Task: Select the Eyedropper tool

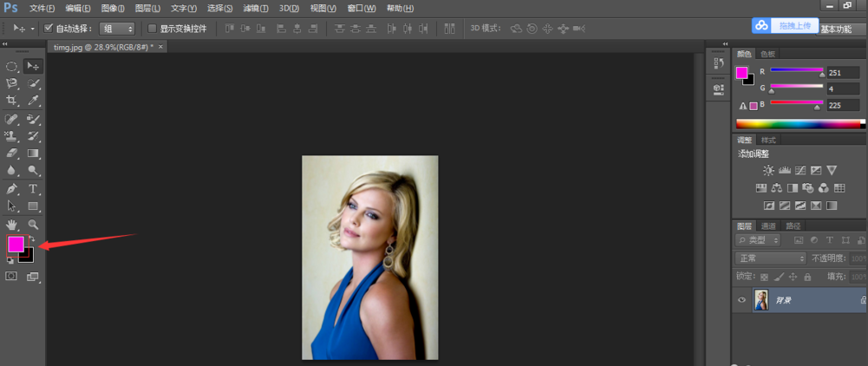Action: 33,101
